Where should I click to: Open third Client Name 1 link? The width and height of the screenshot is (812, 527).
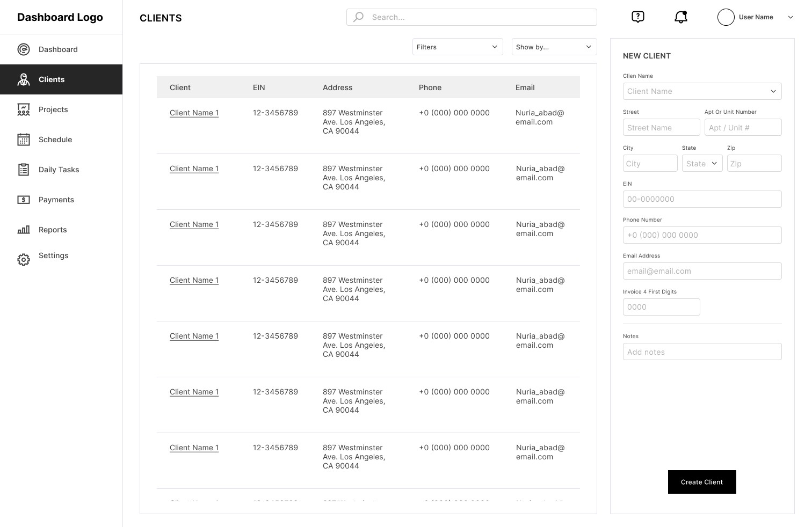pyautogui.click(x=194, y=224)
